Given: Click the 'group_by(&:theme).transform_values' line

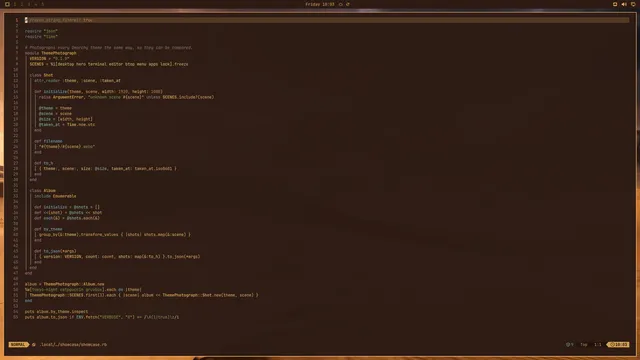Looking at the screenshot, I should pos(114,235).
